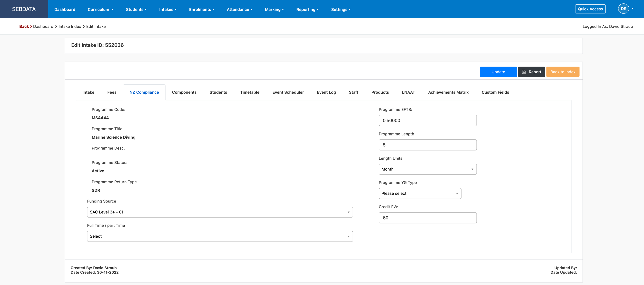Click the Programme EFTS input field
The image size is (644, 285).
pyautogui.click(x=427, y=120)
